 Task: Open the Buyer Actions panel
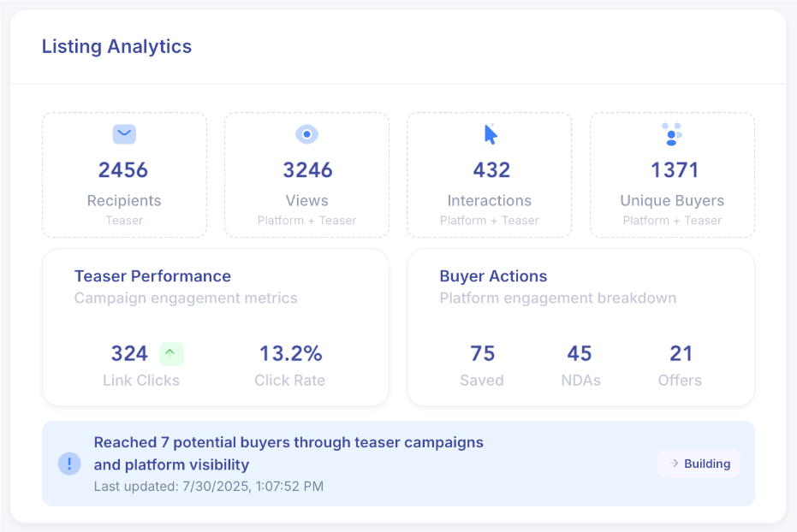coord(581,328)
